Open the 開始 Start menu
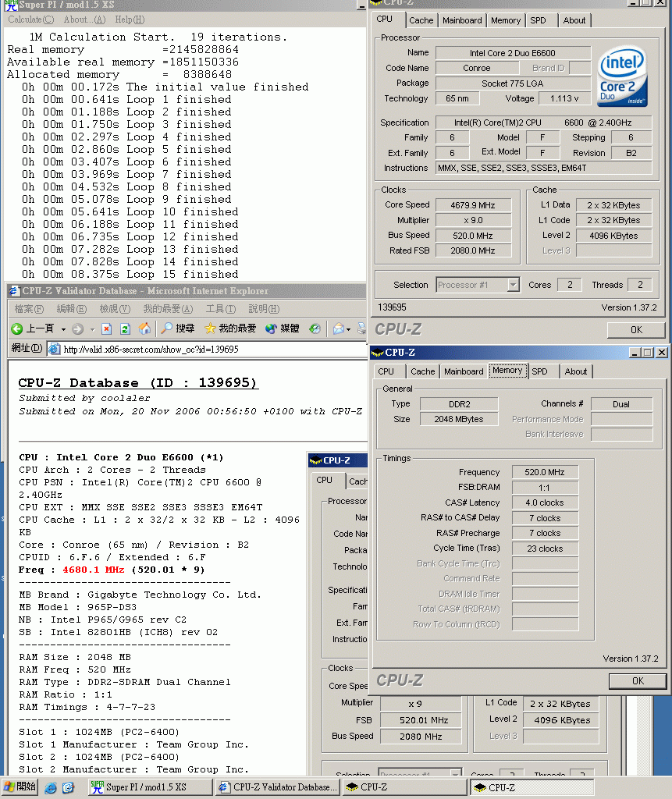This screenshot has height=799, width=672. (x=20, y=787)
